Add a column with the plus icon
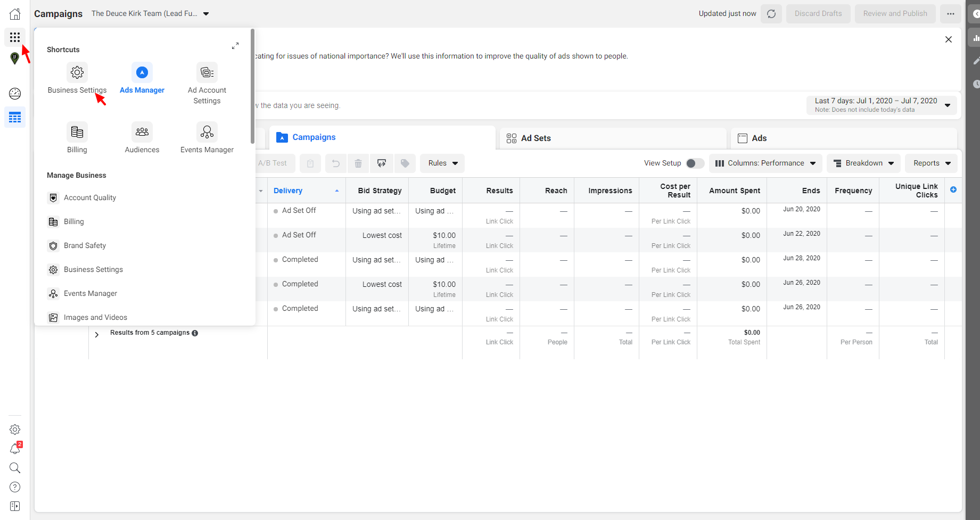Screen dimensions: 980x520 coord(953,189)
